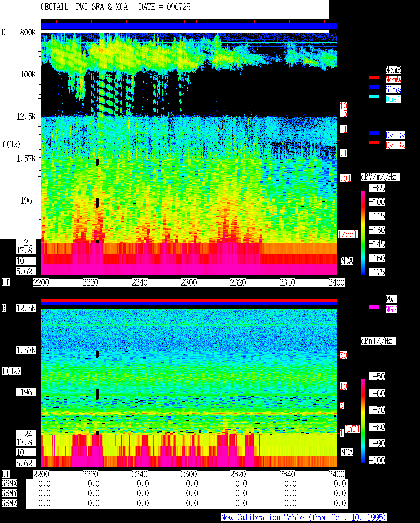Click the [/cc] density axis label
The height and width of the screenshot is (523, 420).
click(347, 234)
